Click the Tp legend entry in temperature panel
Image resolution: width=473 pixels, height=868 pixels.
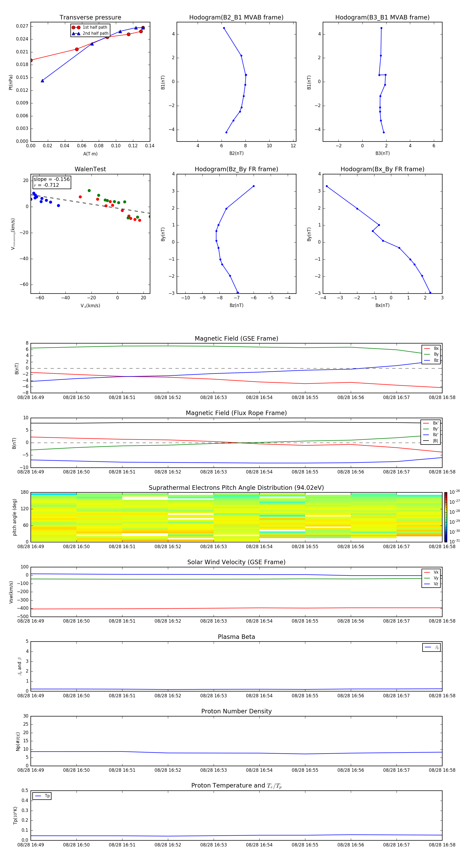click(42, 796)
